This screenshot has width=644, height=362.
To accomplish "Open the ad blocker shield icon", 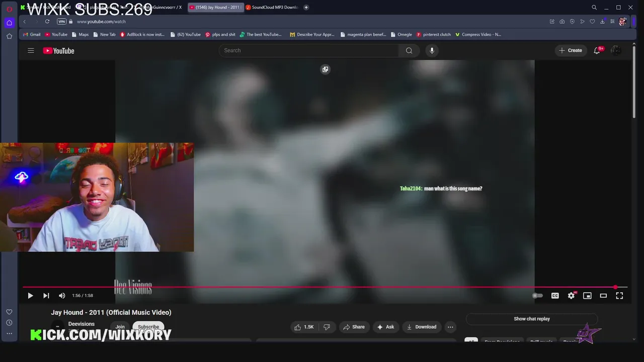I will pyautogui.click(x=572, y=22).
